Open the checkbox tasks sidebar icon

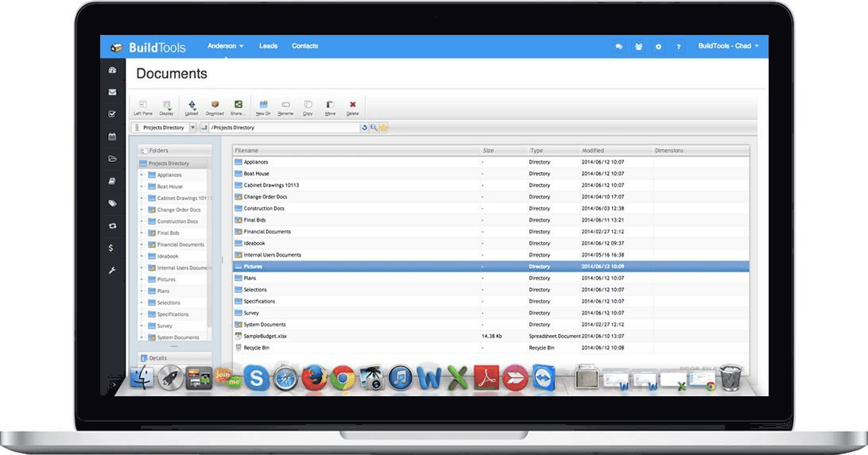[x=112, y=114]
